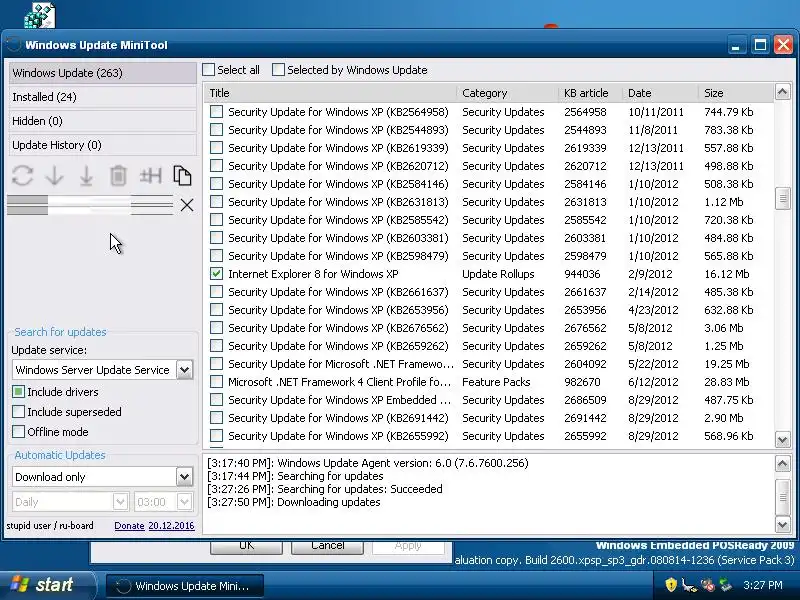Click the download progress bar
This screenshot has width=800, height=600.
click(90, 205)
